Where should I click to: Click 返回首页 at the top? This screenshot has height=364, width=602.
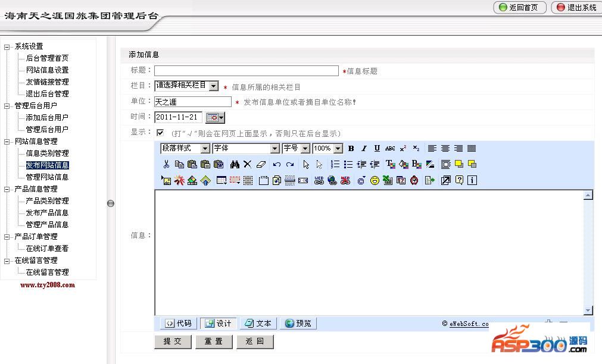[x=520, y=7]
